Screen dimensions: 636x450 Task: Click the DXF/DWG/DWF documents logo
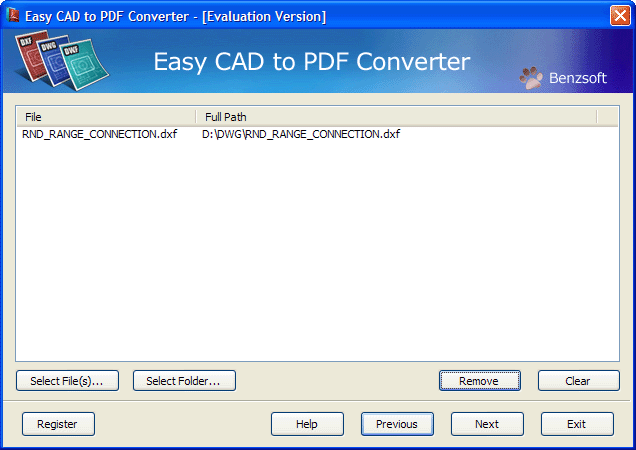click(62, 60)
